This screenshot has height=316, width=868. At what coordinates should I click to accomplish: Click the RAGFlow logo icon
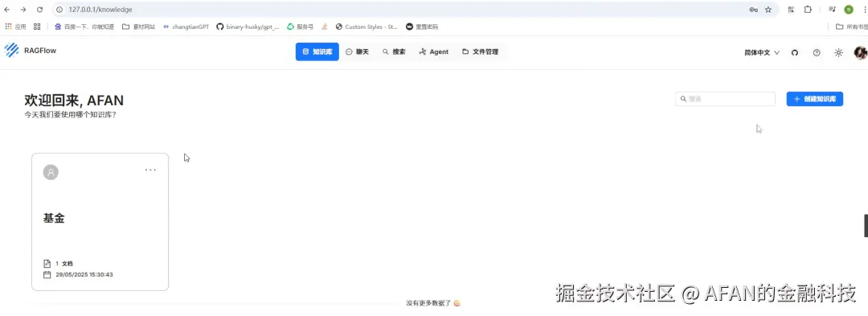click(x=11, y=51)
